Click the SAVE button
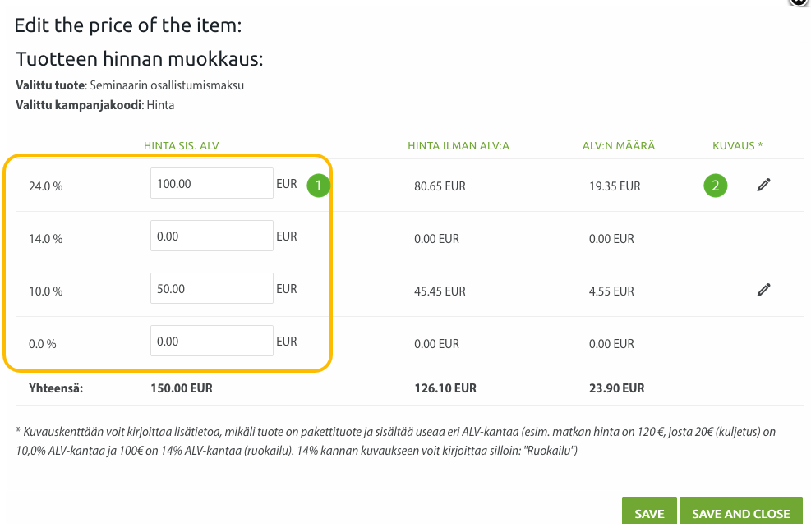This screenshot has height=532, width=811. point(649,513)
